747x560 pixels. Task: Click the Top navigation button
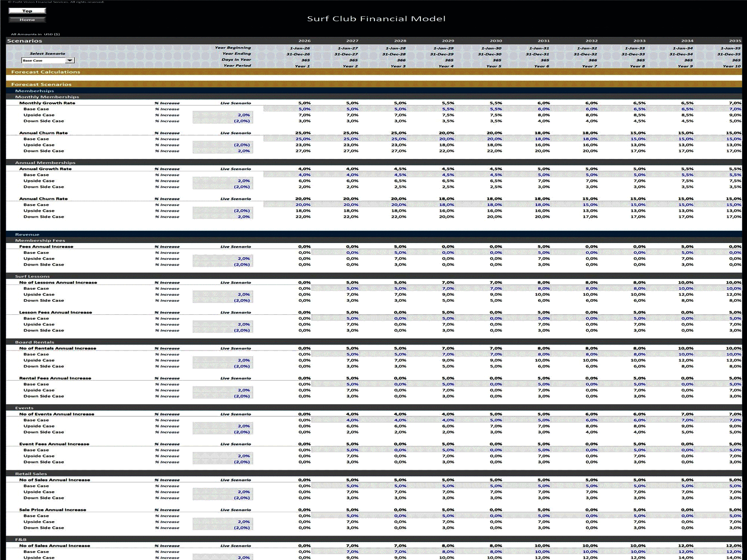[x=27, y=11]
